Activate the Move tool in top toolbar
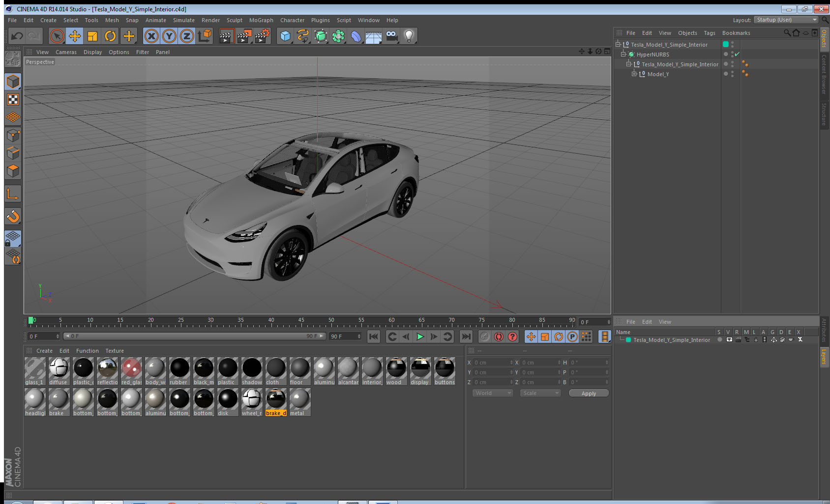This screenshot has height=504, width=830. (x=75, y=36)
